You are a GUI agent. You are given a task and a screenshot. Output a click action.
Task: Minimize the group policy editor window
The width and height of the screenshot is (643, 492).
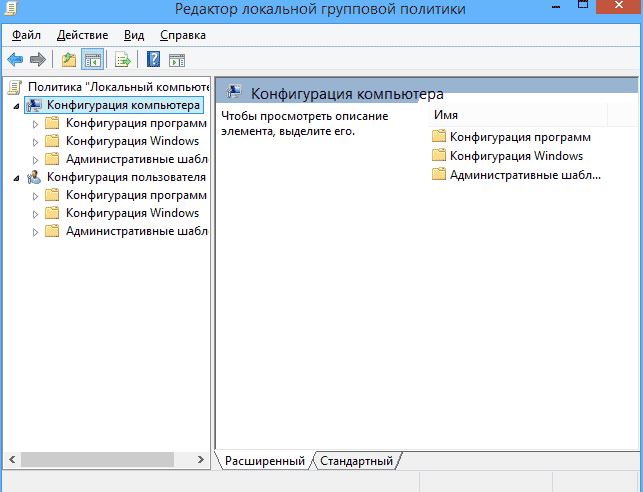556,6
